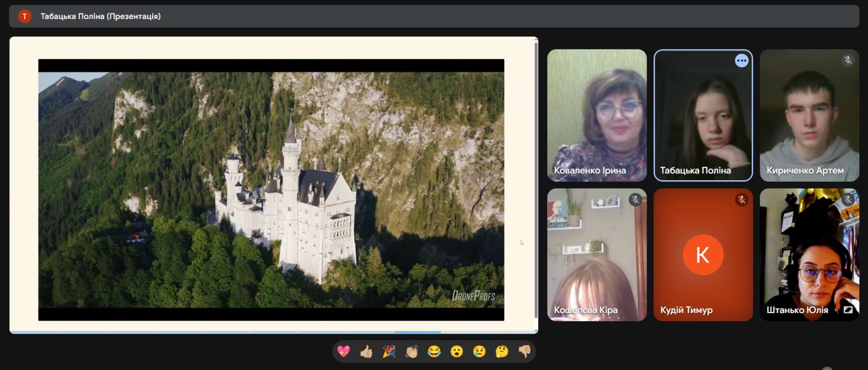Click picture-in-picture icon on Штанько Юлія tile
The image size is (868, 370).
848,310
